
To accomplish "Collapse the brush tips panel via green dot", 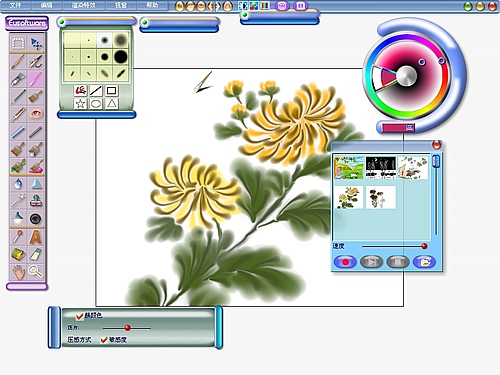I will pyautogui.click(x=61, y=22).
